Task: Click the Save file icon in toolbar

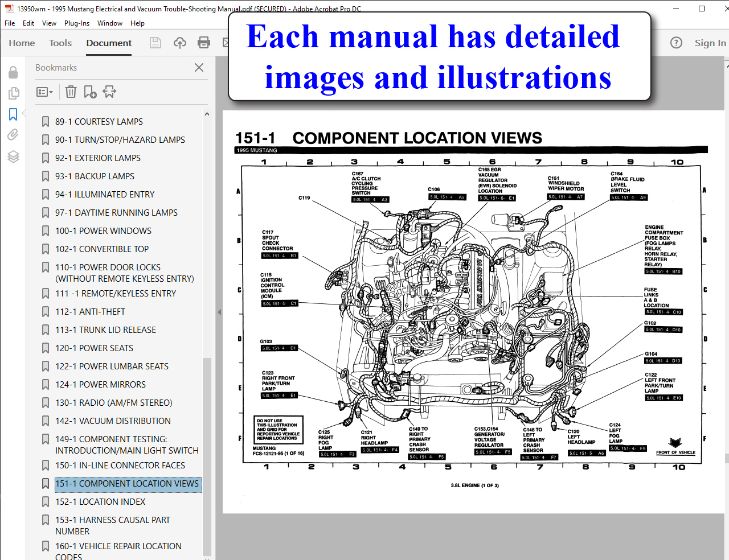Action: tap(155, 43)
